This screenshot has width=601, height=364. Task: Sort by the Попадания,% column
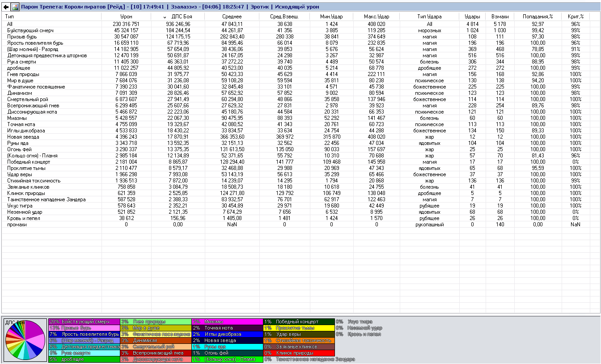click(x=538, y=17)
